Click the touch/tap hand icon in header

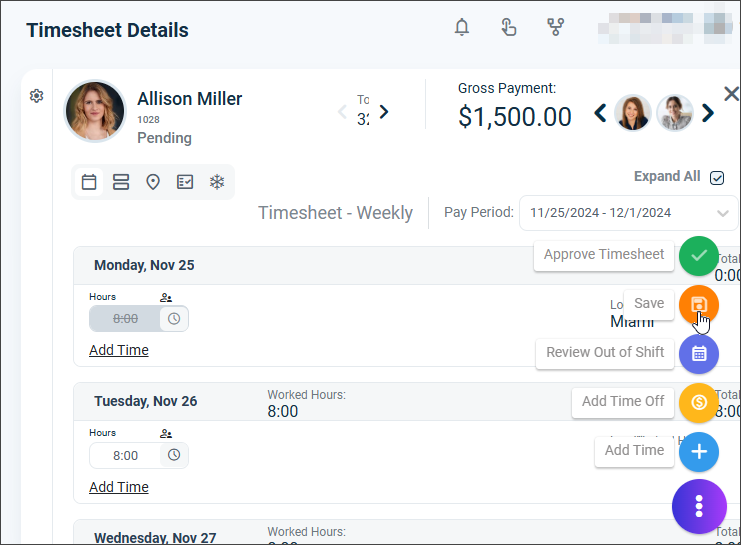pyautogui.click(x=508, y=27)
